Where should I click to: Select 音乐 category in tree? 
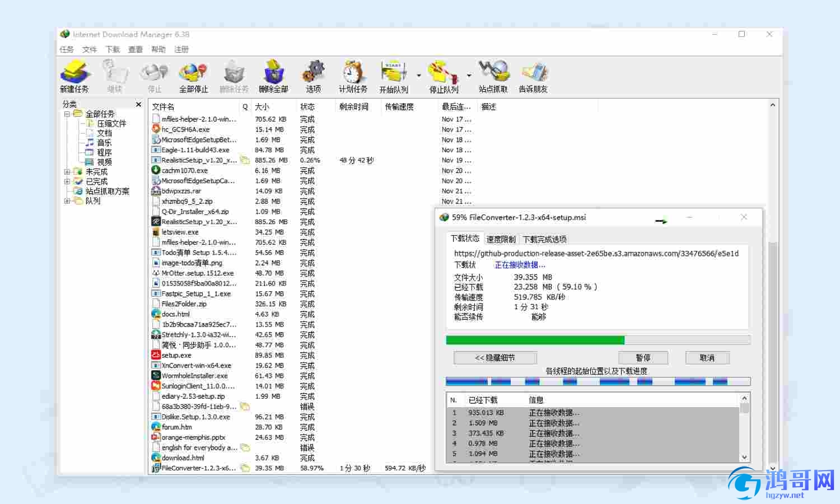pyautogui.click(x=104, y=143)
